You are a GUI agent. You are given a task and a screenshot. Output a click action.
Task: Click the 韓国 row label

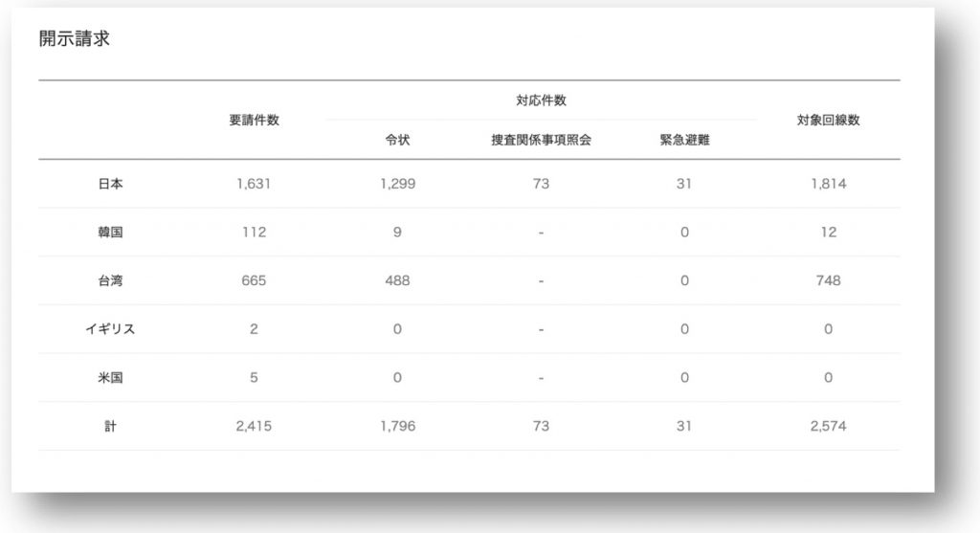111,233
